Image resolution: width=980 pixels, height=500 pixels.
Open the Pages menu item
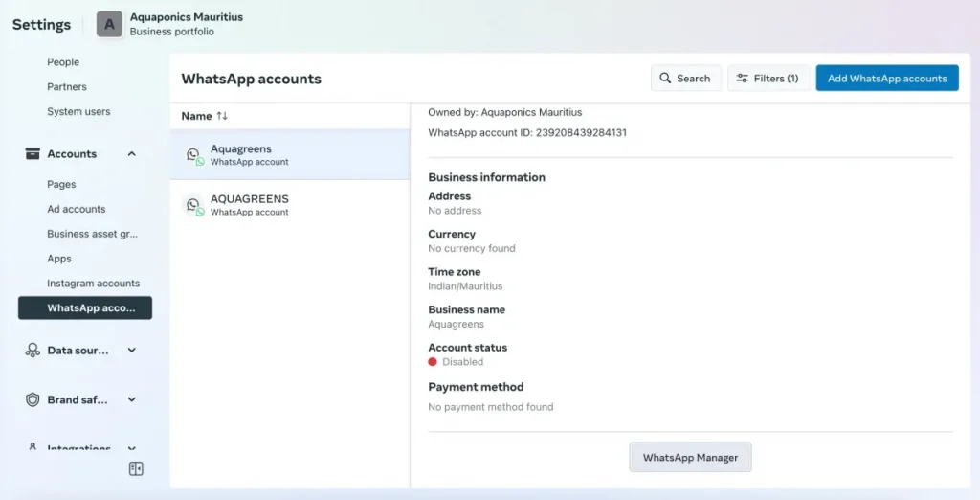(61, 184)
